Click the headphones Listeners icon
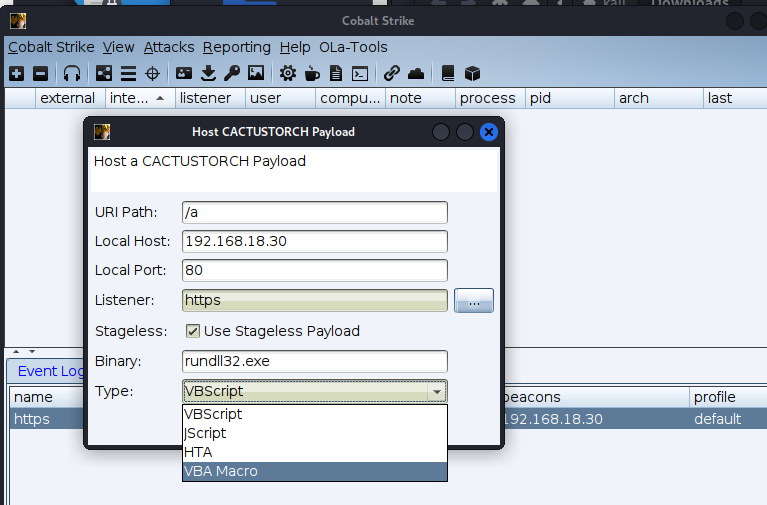This screenshot has width=767, height=505. (x=71, y=73)
